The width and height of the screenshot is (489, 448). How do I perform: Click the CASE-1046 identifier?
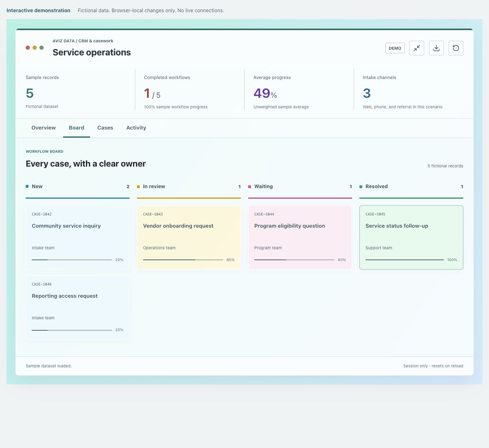42,284
